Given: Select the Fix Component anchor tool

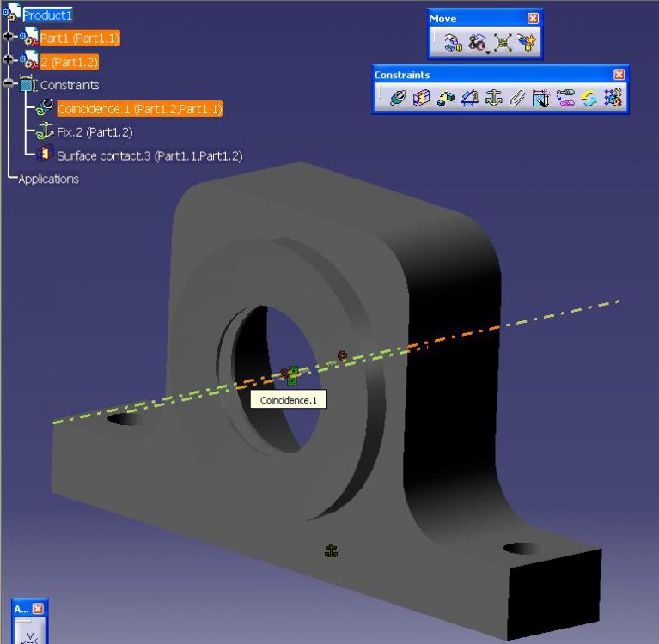Looking at the screenshot, I should pos(493,98).
